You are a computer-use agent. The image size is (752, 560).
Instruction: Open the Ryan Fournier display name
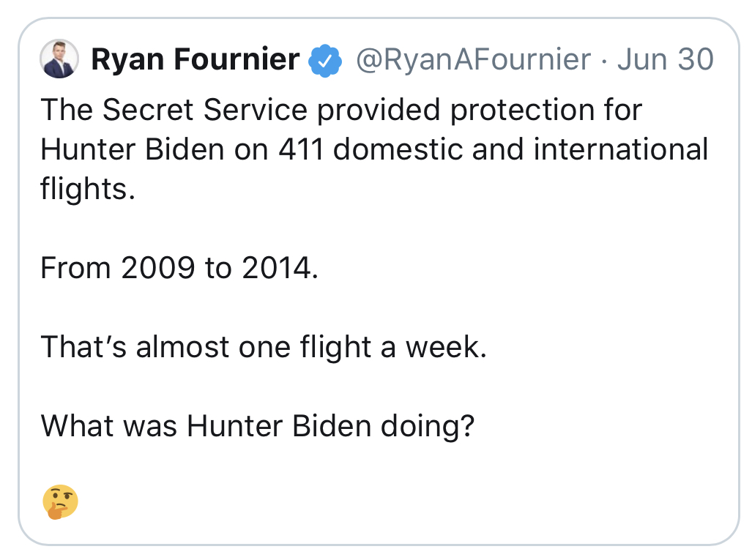[196, 59]
